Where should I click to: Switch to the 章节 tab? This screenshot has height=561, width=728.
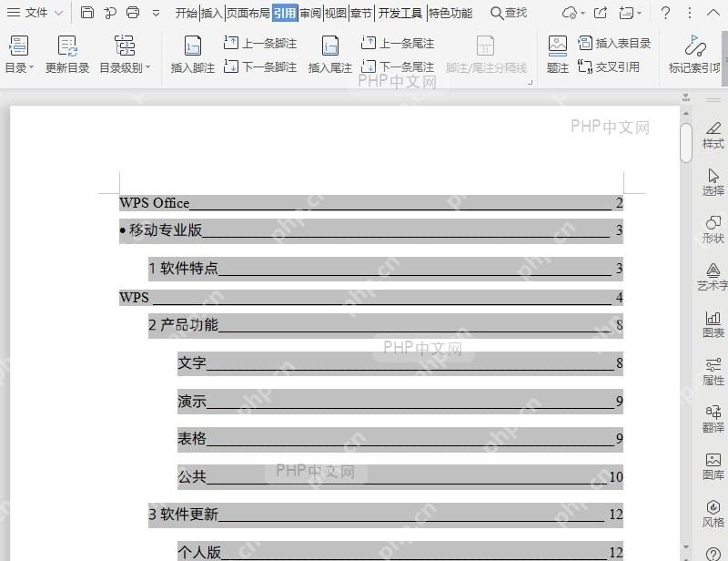coord(361,13)
